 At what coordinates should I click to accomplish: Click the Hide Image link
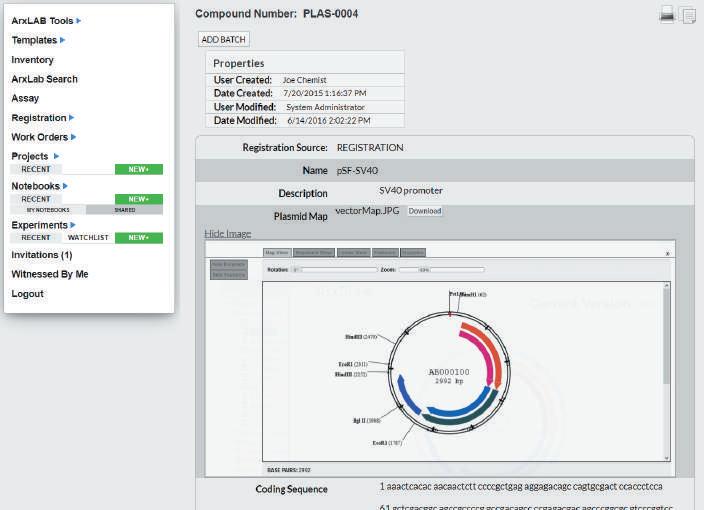coord(228,233)
